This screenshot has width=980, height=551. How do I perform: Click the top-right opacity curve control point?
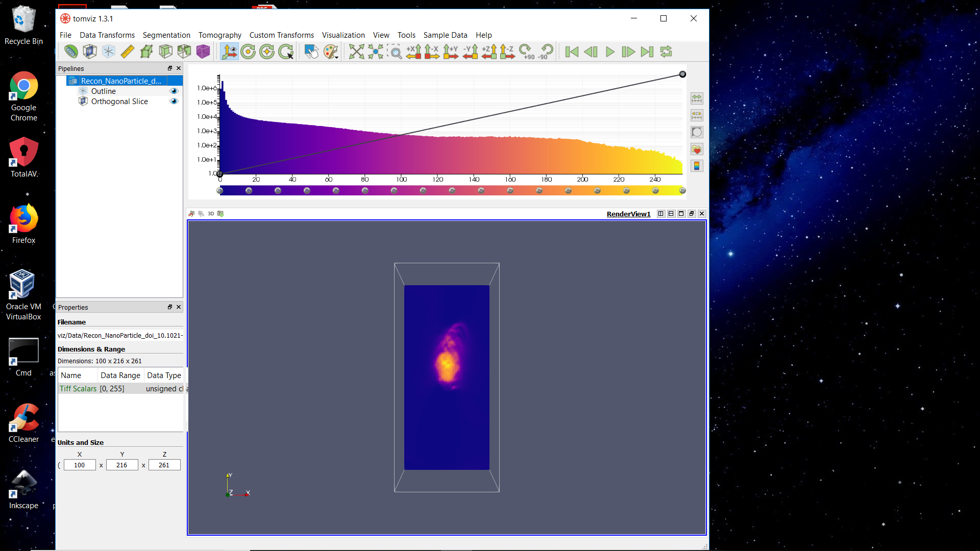[682, 74]
